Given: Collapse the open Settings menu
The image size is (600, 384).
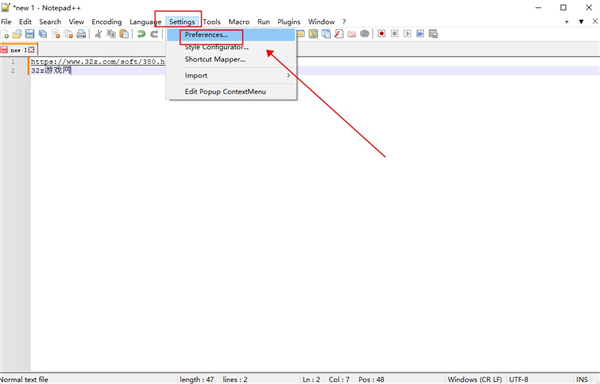Looking at the screenshot, I should click(182, 22).
